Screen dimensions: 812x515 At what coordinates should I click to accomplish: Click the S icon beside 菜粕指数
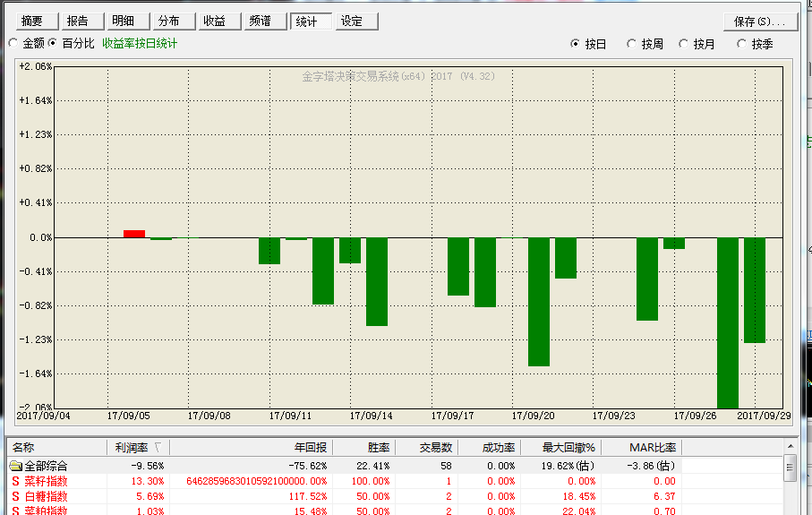15,511
